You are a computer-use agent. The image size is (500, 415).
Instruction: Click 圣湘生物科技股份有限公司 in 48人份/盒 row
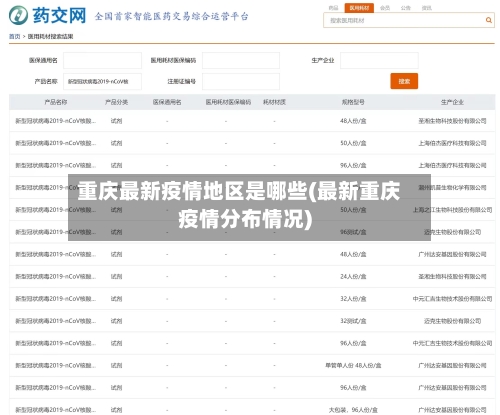point(452,121)
